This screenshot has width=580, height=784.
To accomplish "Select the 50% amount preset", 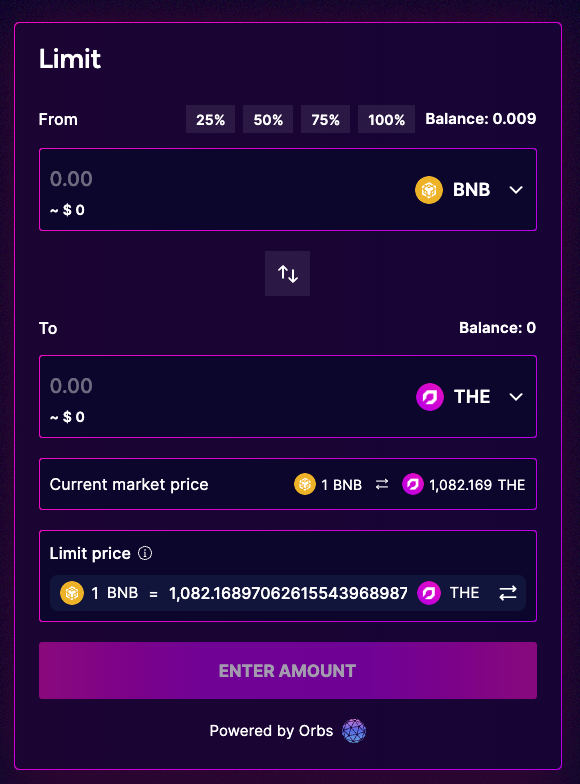I will [268, 119].
